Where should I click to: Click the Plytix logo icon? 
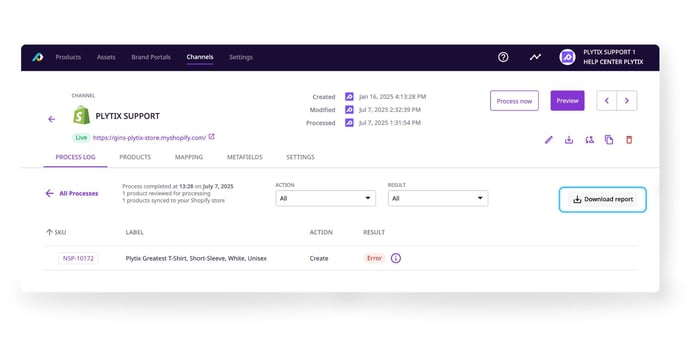point(38,57)
